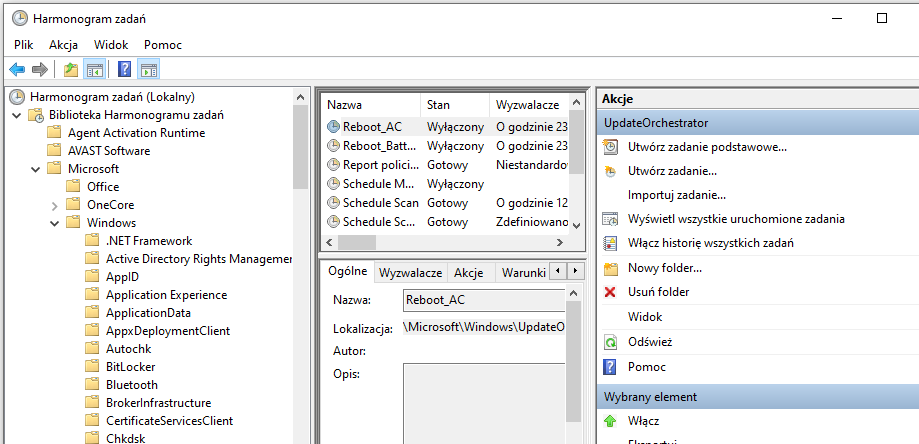Viewport: 919px width, 444px height.
Task: Click the red X Usuń folder icon
Action: pyautogui.click(x=610, y=292)
